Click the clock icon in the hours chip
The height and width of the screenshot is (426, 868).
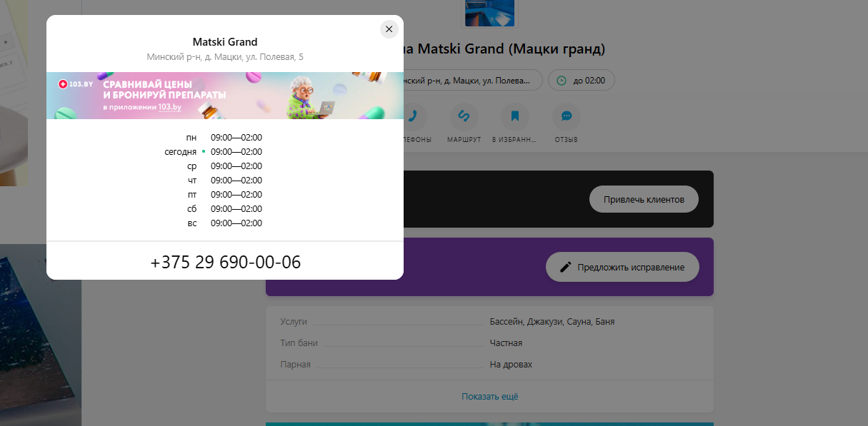[562, 80]
